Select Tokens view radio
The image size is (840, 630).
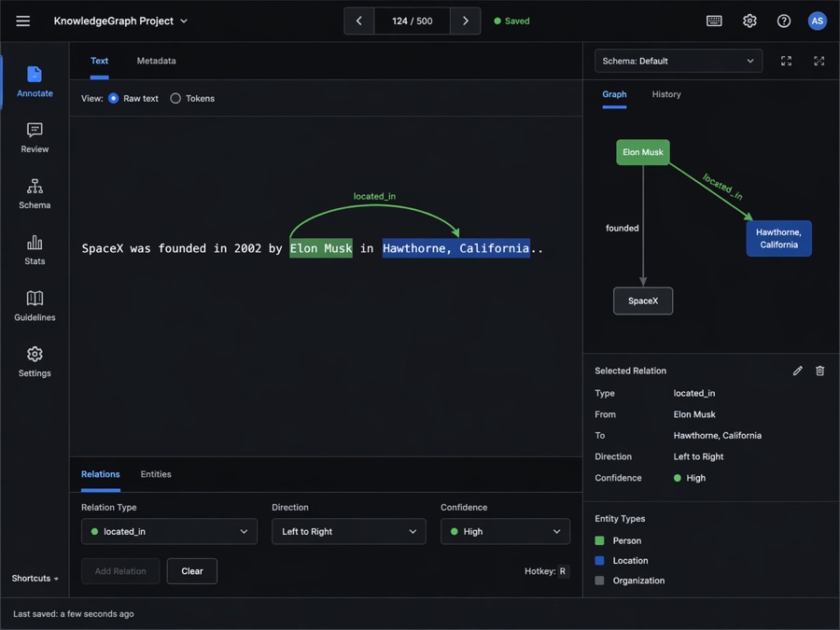175,99
